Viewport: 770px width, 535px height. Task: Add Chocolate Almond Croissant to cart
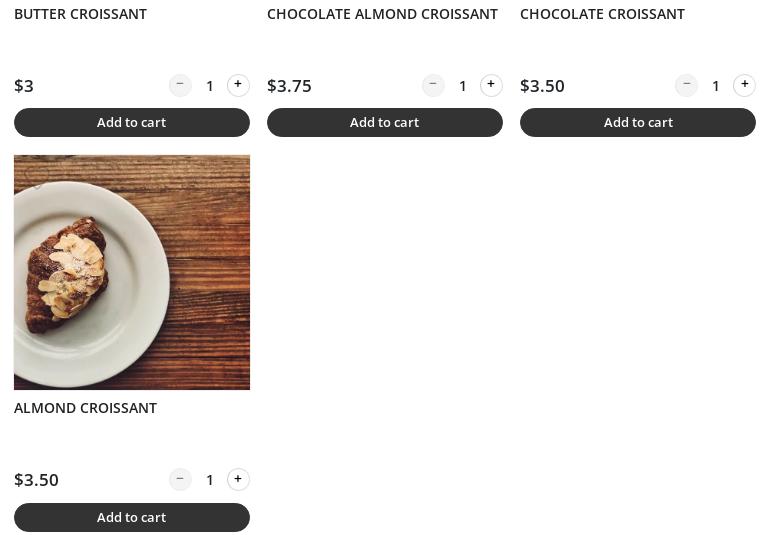384,122
